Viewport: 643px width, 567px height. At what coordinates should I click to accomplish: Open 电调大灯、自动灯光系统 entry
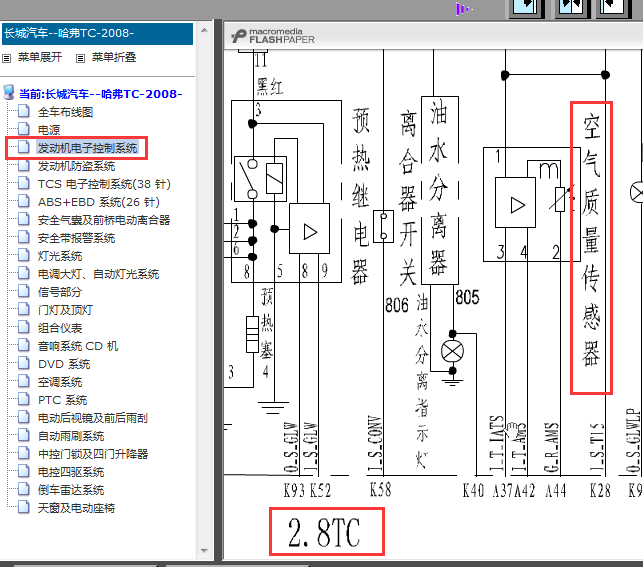98,274
